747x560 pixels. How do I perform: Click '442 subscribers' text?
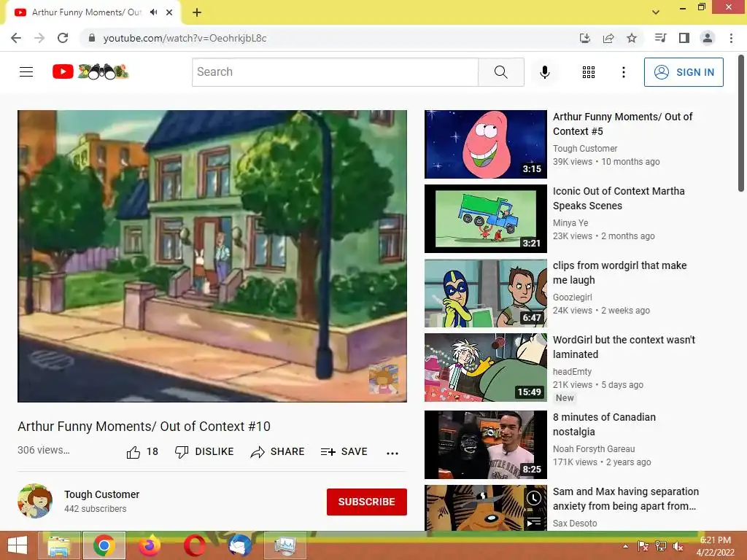click(x=96, y=508)
